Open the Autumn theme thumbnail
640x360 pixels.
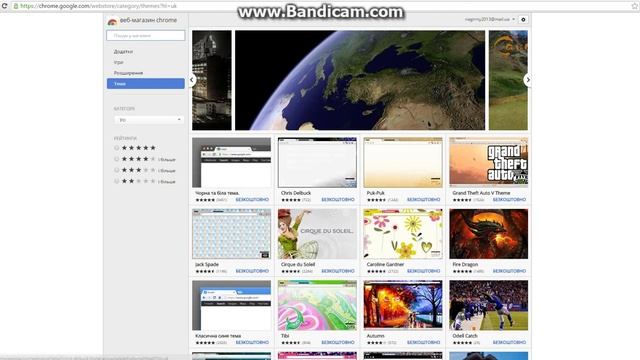[403, 305]
